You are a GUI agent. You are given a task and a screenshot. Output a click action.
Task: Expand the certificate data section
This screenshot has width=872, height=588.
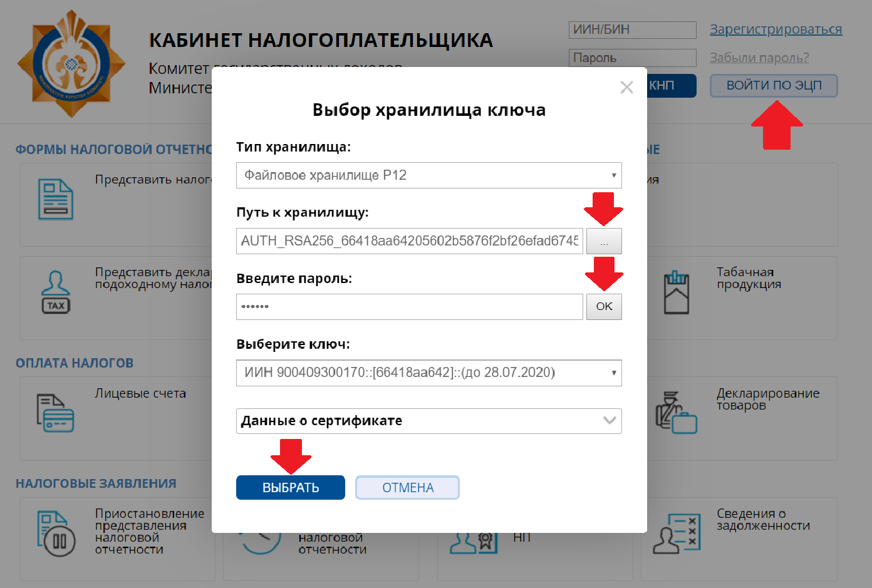coord(428,421)
